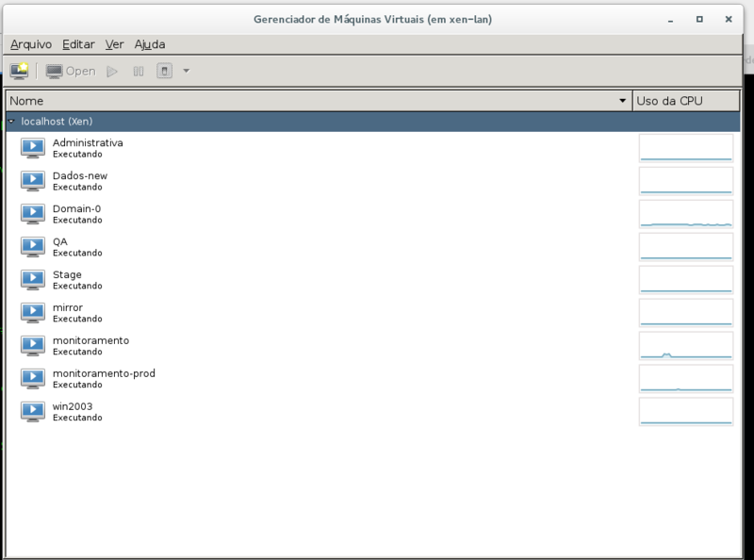Open the Editar menu
Screen dimensions: 754x560
click(x=78, y=44)
